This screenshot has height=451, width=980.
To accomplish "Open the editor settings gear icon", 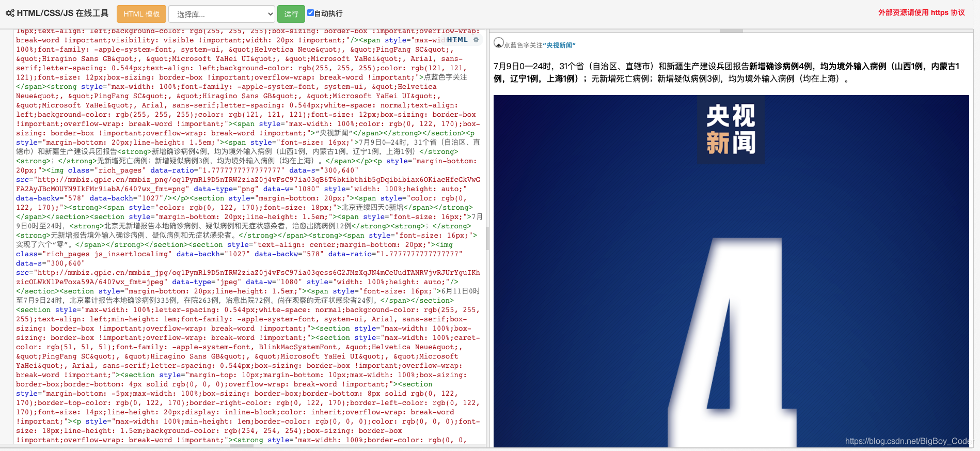I will (x=476, y=40).
